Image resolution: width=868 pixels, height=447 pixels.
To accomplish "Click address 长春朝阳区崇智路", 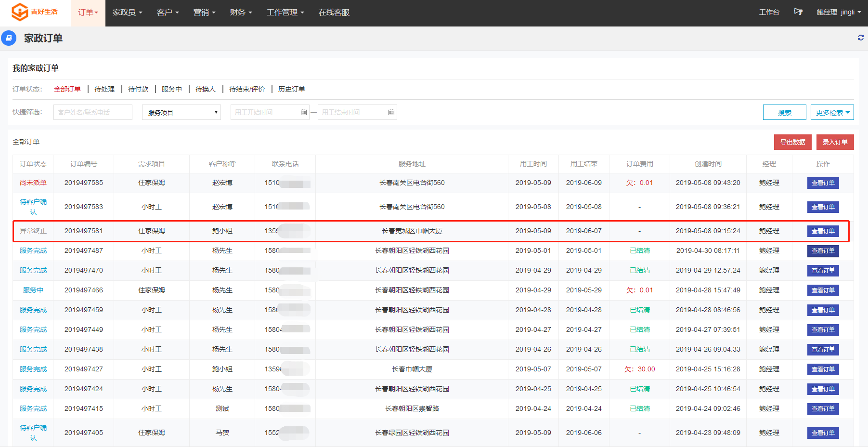I will [412, 408].
